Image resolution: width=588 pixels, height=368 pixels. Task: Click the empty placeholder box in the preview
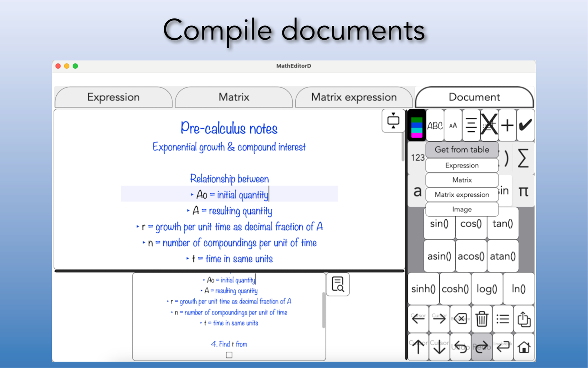229,355
